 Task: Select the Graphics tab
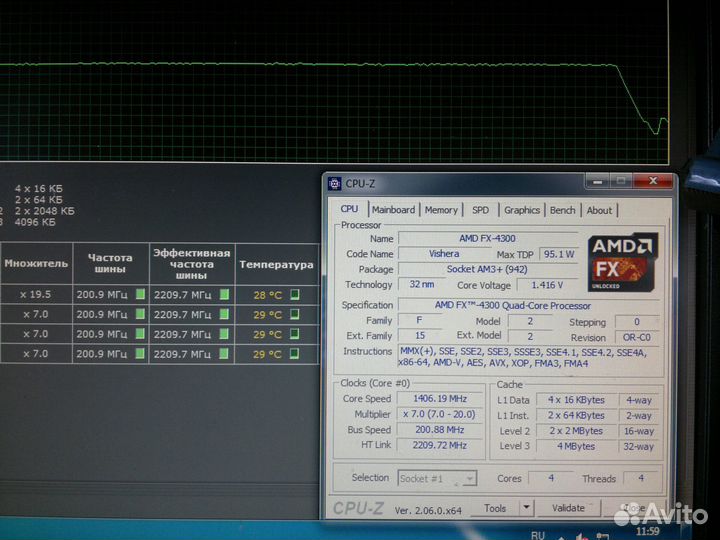pos(522,210)
